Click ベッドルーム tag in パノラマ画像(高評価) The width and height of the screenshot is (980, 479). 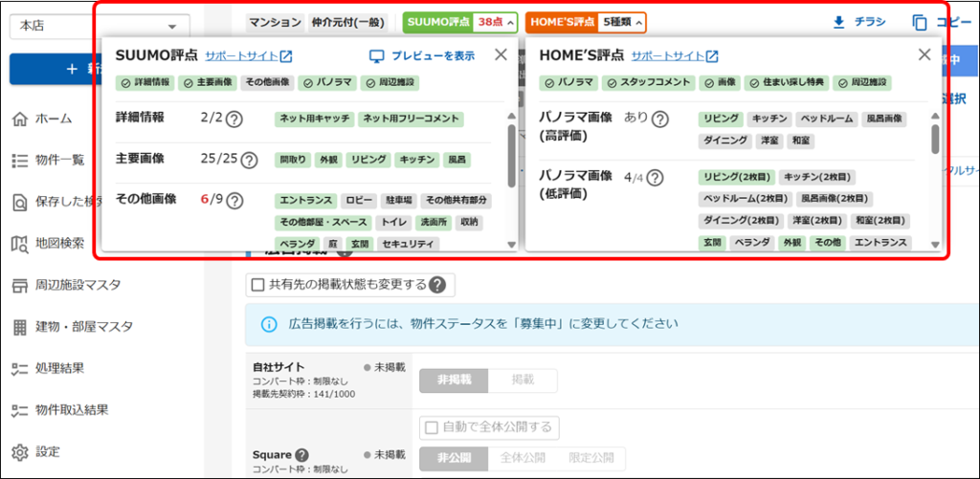[826, 119]
